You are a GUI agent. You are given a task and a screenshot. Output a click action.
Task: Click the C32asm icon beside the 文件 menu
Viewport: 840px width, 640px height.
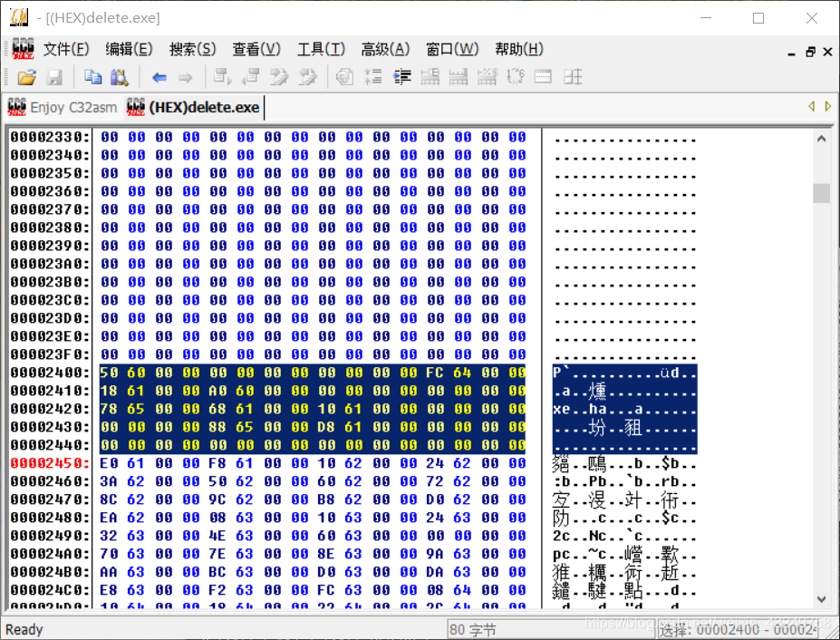tap(23, 49)
